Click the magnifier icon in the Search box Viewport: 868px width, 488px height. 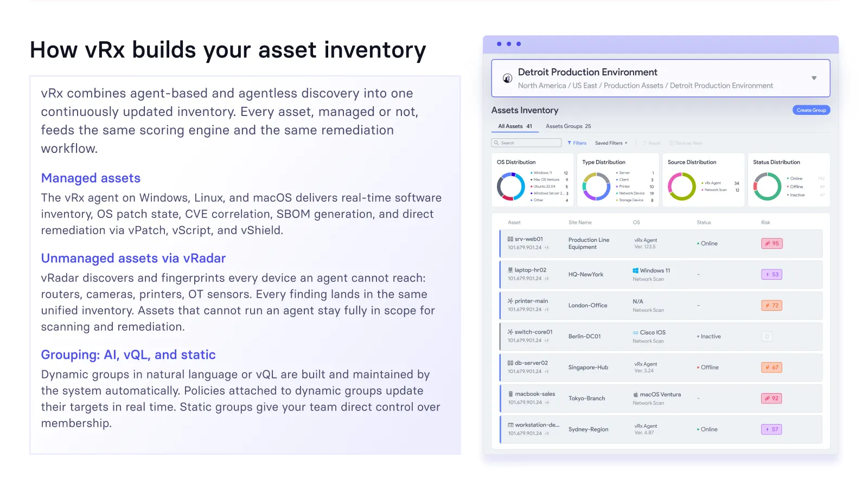(496, 143)
